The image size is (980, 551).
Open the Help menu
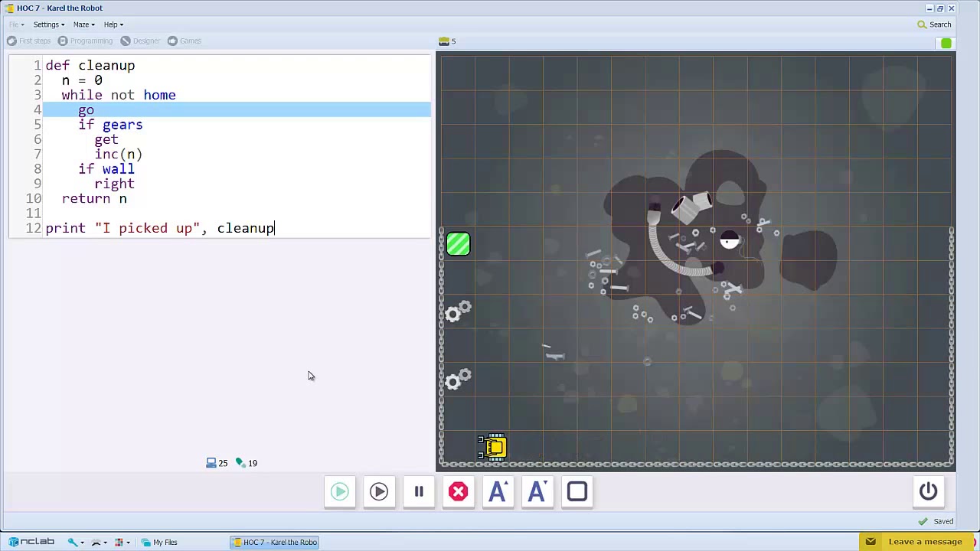coord(113,24)
